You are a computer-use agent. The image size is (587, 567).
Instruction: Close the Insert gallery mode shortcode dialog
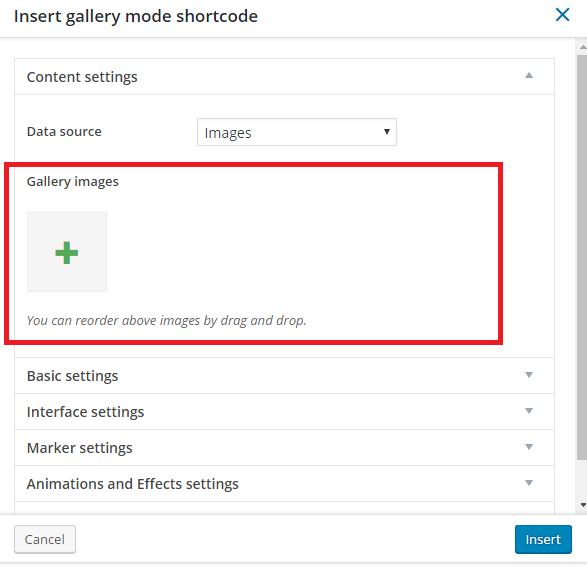(562, 15)
